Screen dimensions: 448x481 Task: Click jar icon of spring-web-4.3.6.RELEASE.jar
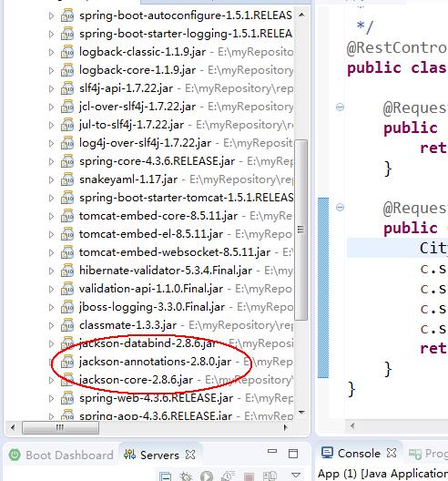tap(67, 398)
